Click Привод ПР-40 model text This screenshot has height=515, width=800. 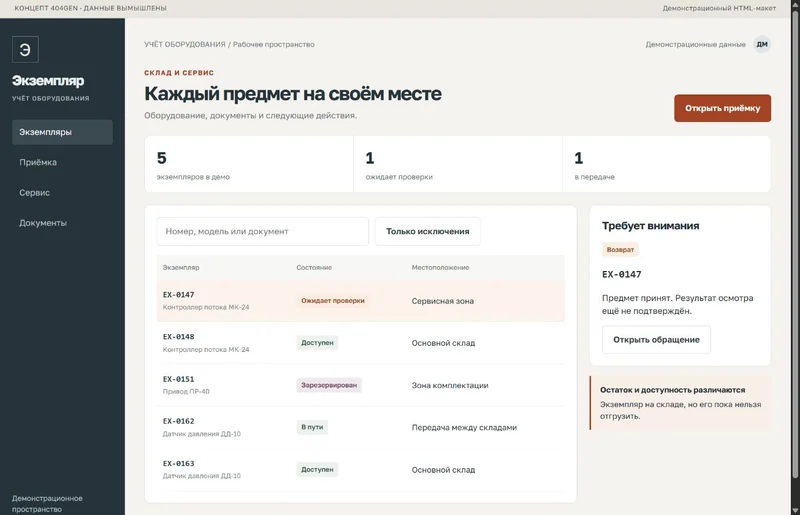pos(186,391)
